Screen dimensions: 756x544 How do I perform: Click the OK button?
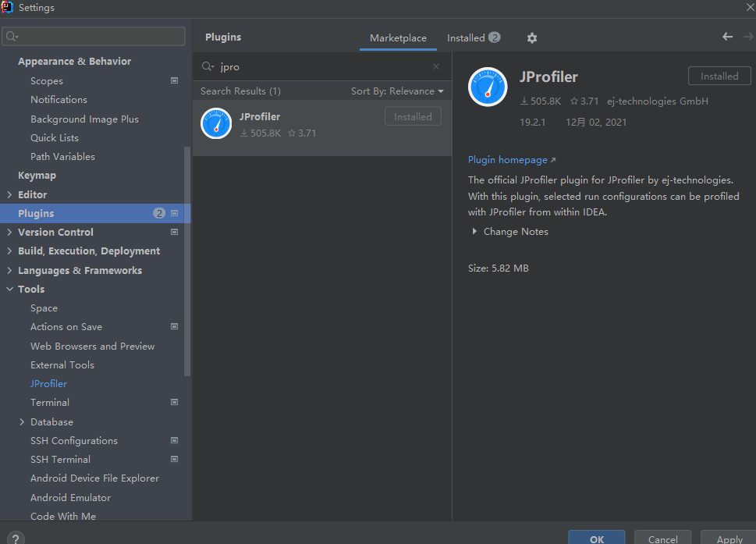[597, 539]
